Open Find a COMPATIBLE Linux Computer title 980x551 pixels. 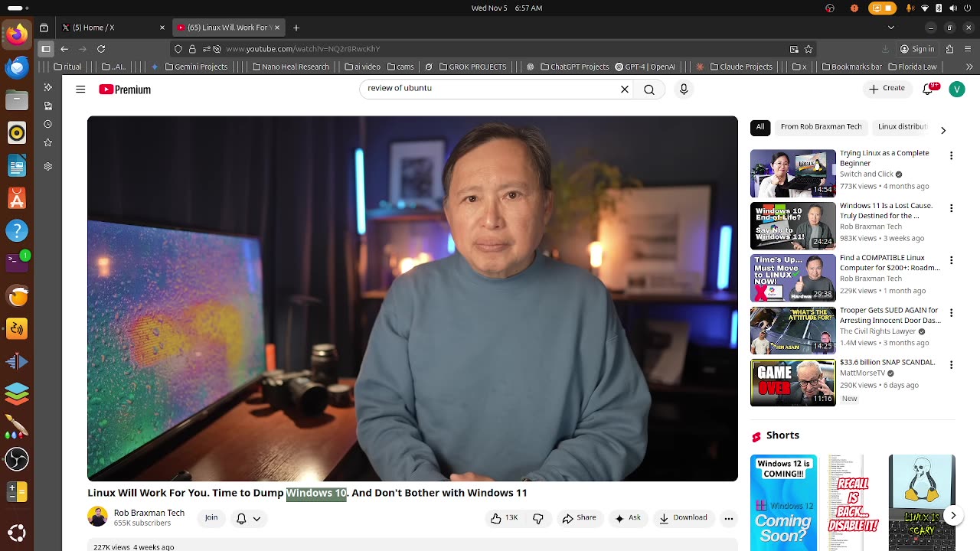pos(890,263)
